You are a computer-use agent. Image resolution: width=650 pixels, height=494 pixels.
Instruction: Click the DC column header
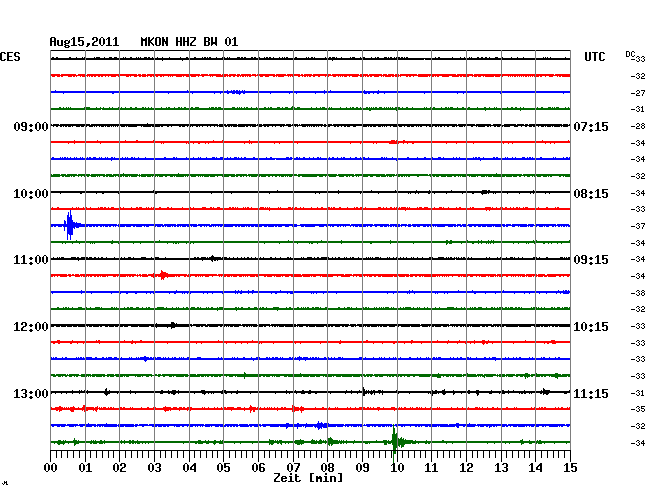630,54
